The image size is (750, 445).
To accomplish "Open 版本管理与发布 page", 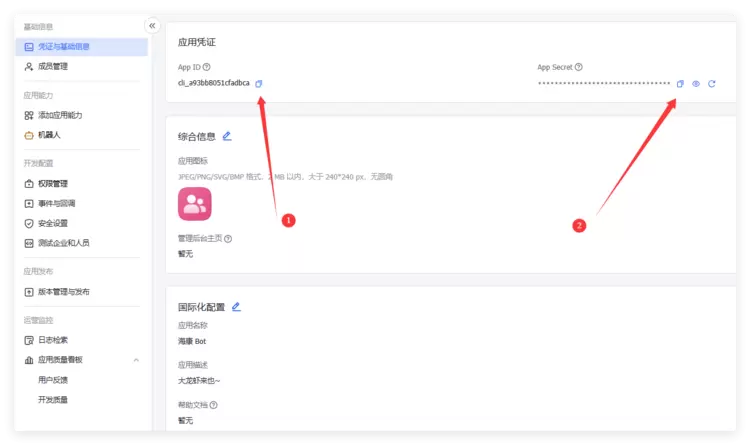I will pos(63,292).
